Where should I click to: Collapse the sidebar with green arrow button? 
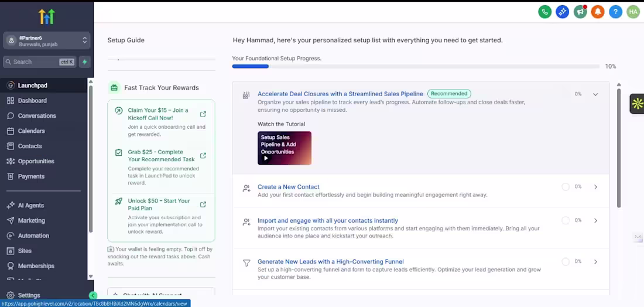(x=93, y=295)
